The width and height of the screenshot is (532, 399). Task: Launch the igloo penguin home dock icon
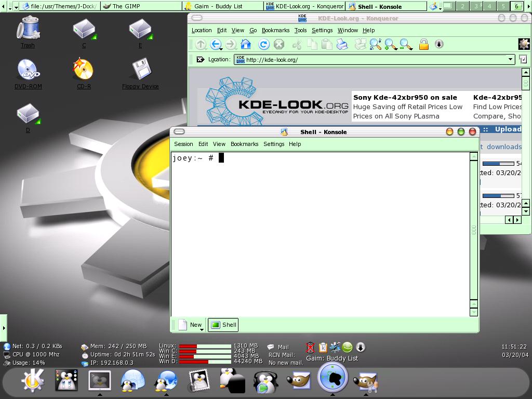click(133, 381)
